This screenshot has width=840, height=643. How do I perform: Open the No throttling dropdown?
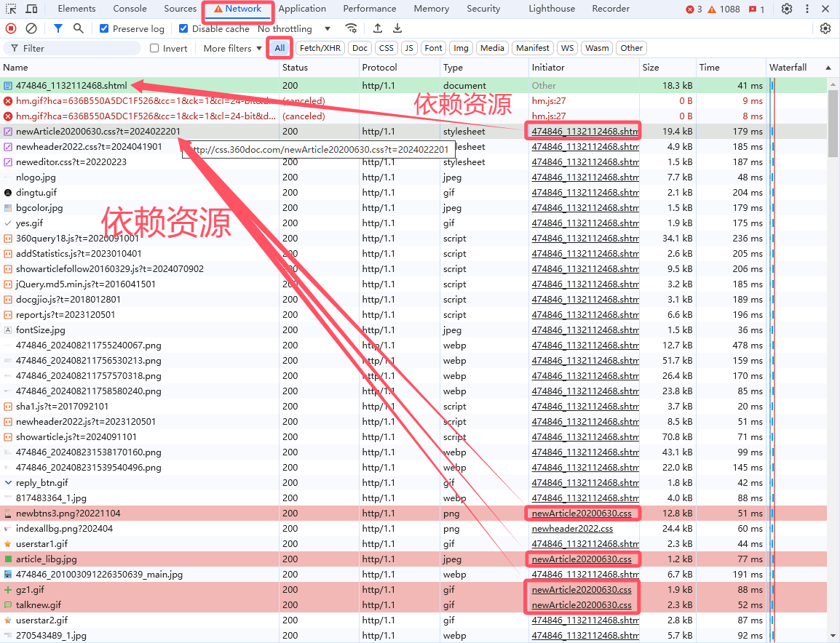[x=294, y=29]
